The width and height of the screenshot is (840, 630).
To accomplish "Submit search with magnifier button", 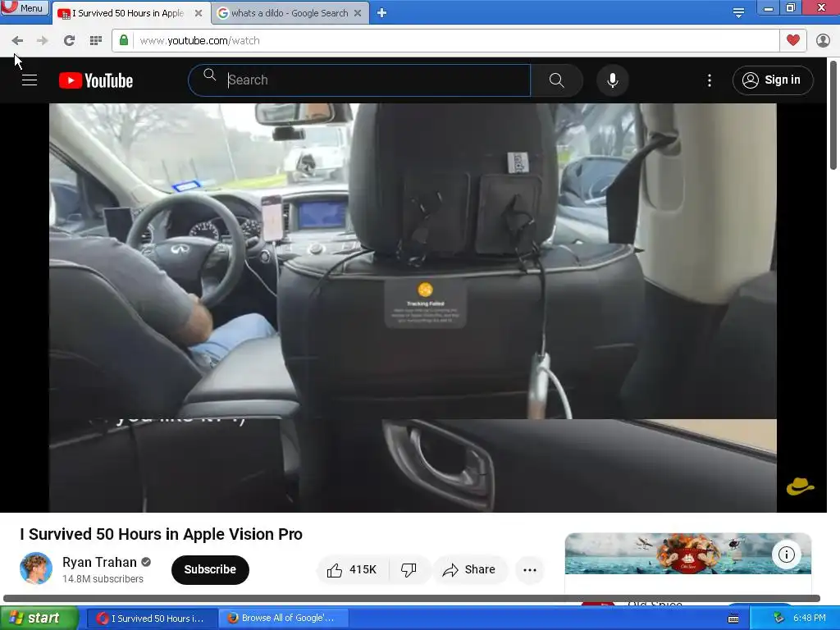I will point(557,80).
